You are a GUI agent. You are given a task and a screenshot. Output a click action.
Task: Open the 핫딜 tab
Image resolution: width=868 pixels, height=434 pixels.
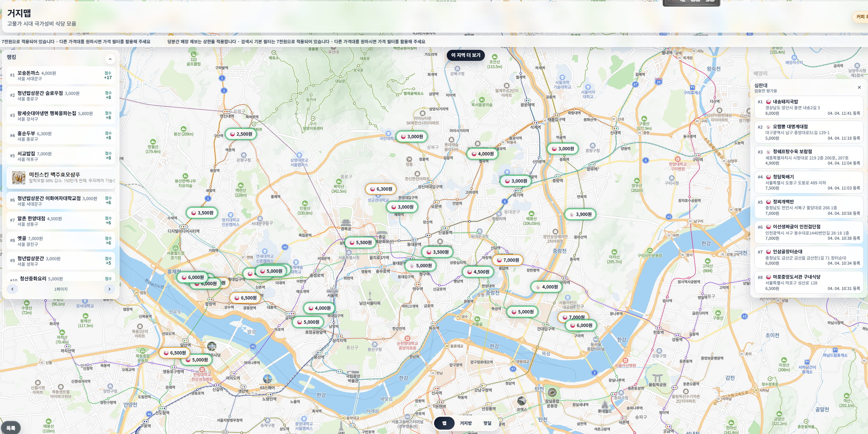[487, 423]
